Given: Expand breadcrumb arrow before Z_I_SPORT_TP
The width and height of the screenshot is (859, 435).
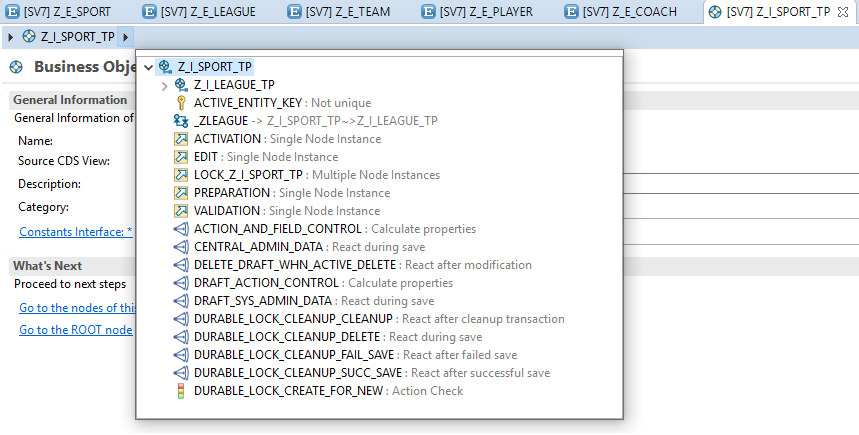Looking at the screenshot, I should pyautogui.click(x=10, y=37).
